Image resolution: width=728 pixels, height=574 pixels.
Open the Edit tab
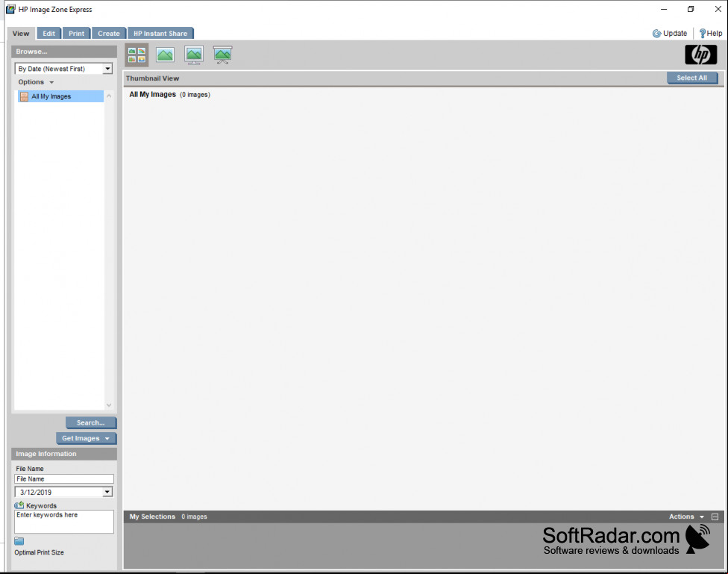pos(48,34)
